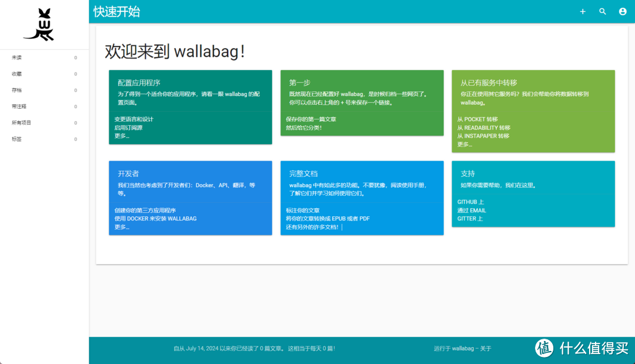The image size is (635, 364).
Task: Click the wallabag kangaroo logo
Action: [x=39, y=25]
